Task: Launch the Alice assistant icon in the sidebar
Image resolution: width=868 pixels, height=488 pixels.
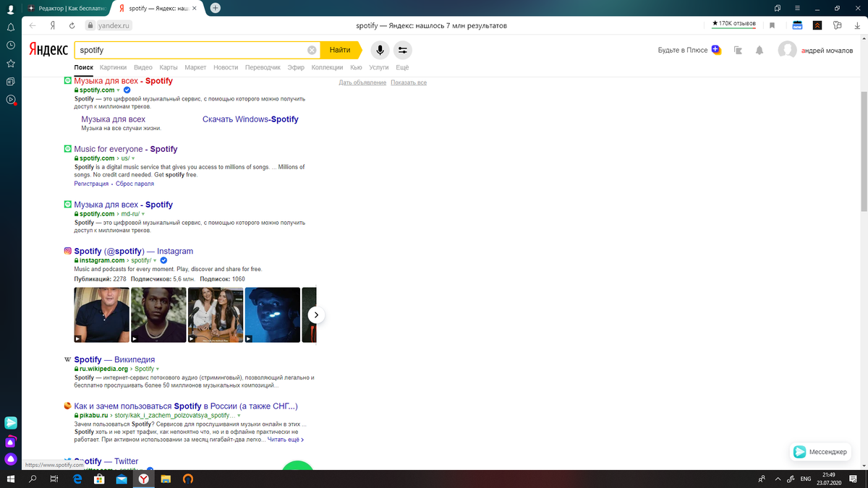Action: (11, 459)
